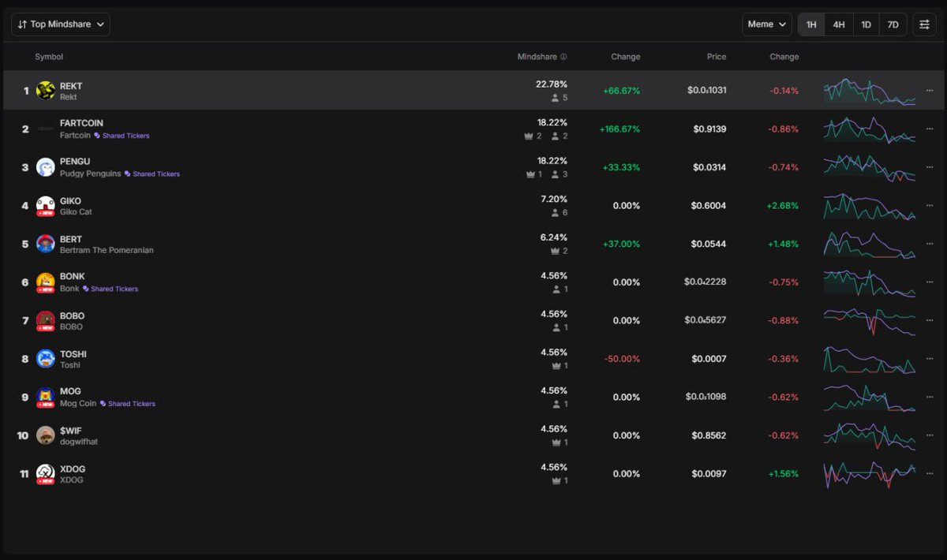Open more options for REKT row
947x560 pixels.
[929, 91]
